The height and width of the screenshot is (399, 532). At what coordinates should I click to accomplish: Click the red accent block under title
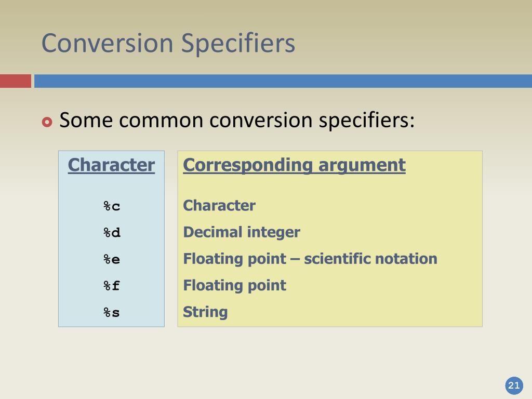16,81
